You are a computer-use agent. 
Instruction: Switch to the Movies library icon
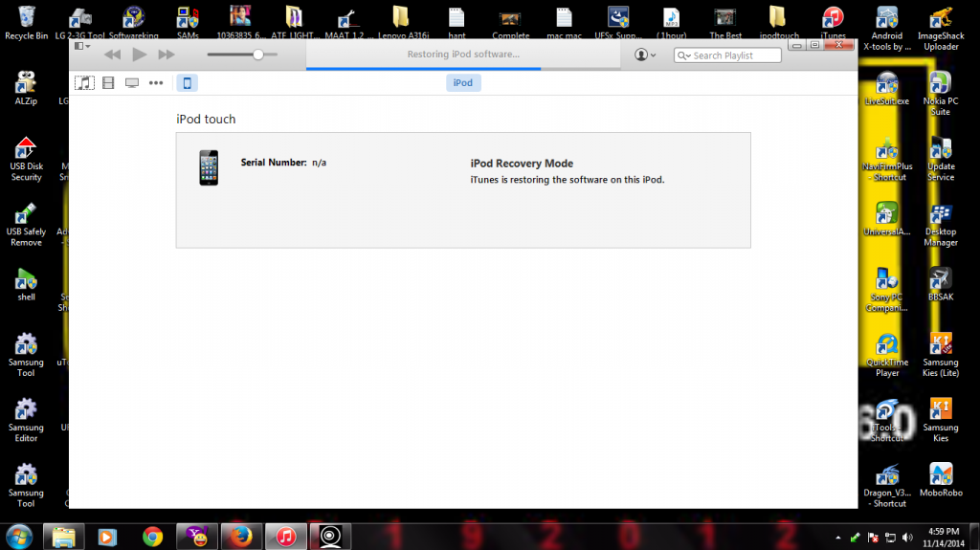108,83
